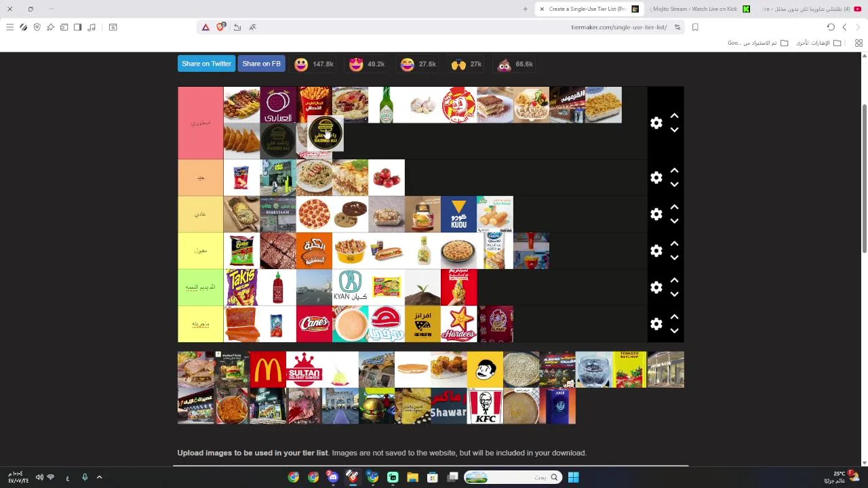The height and width of the screenshot is (488, 868).
Task: Switch to the YouTube tab with (4) notifications
Action: point(810,9)
